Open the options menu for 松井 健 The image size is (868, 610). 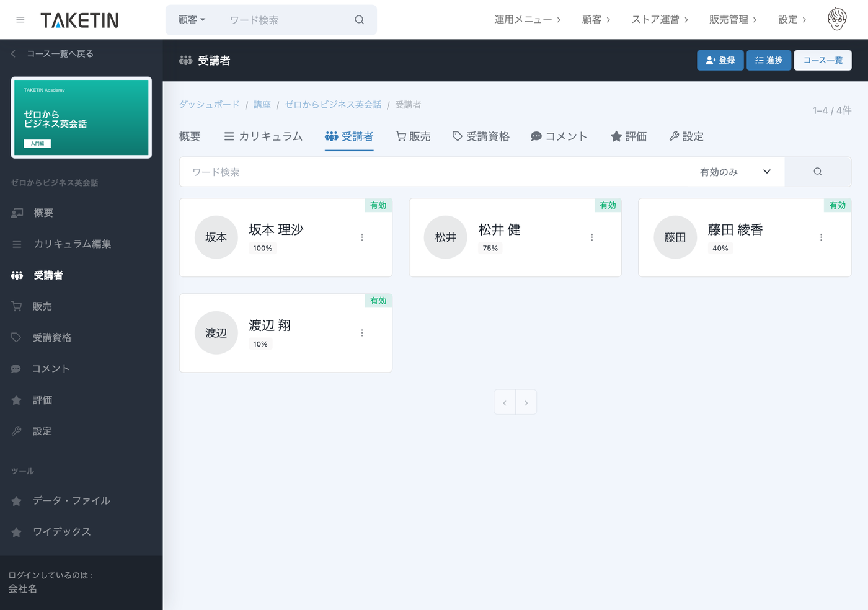592,237
